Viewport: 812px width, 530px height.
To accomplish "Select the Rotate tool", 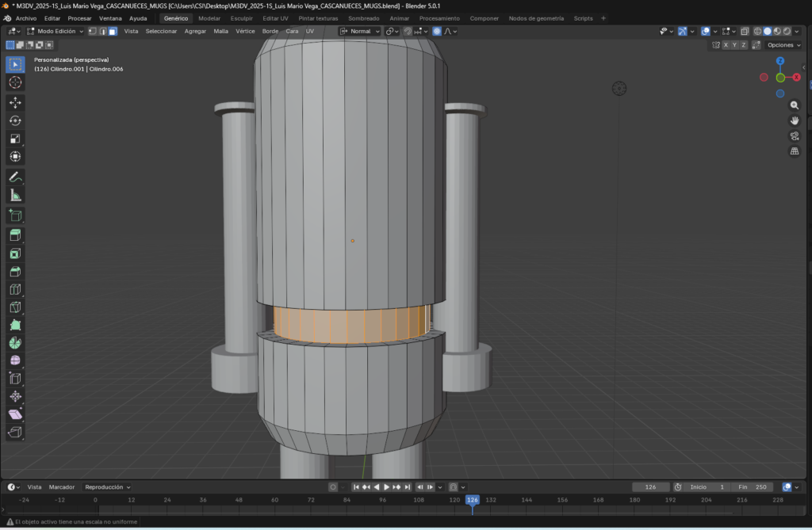I will coord(15,120).
